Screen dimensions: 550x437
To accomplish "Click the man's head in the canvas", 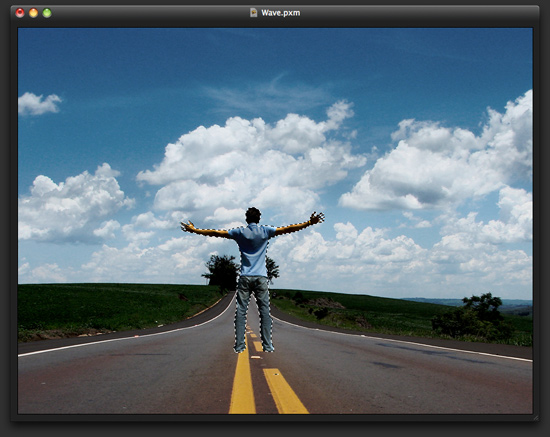I will 253,215.
